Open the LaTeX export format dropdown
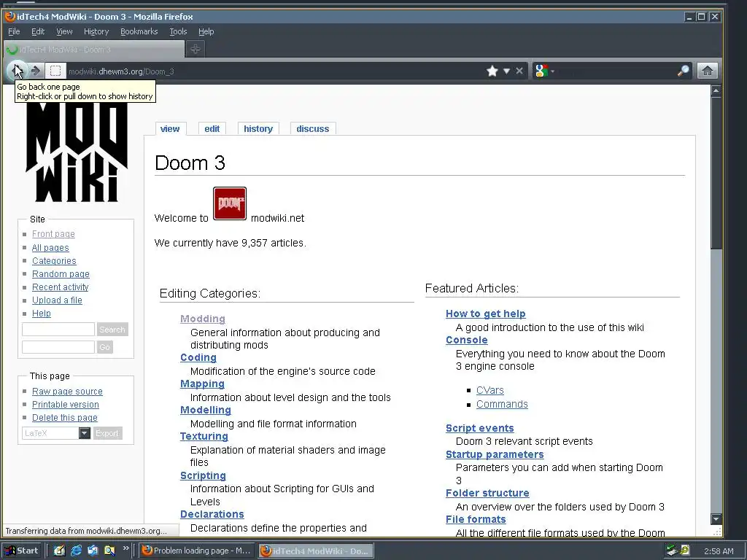 pos(56,433)
